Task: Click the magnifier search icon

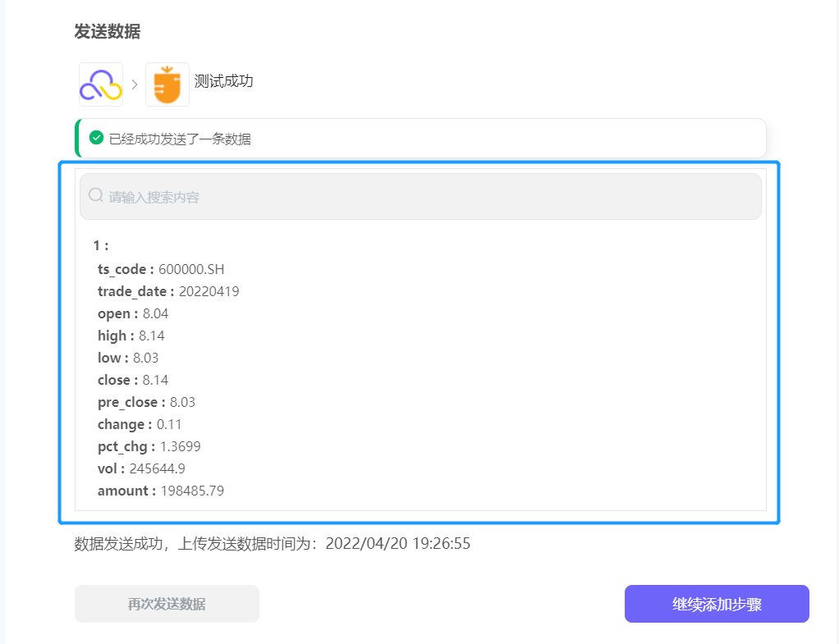Action: 96,195
